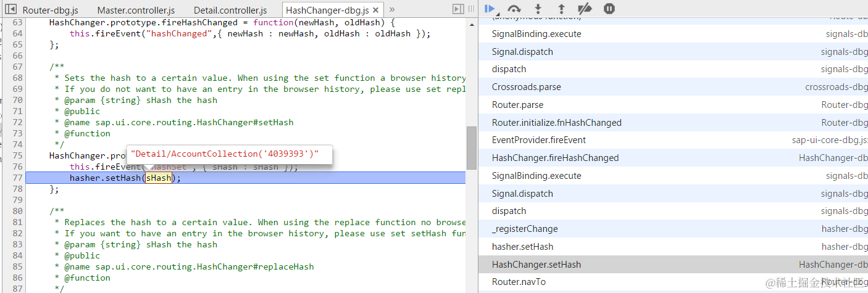Select the SignalBinding.execute frame above Signal.dispatch signals-dbg
The width and height of the screenshot is (868, 293).
pyautogui.click(x=673, y=34)
